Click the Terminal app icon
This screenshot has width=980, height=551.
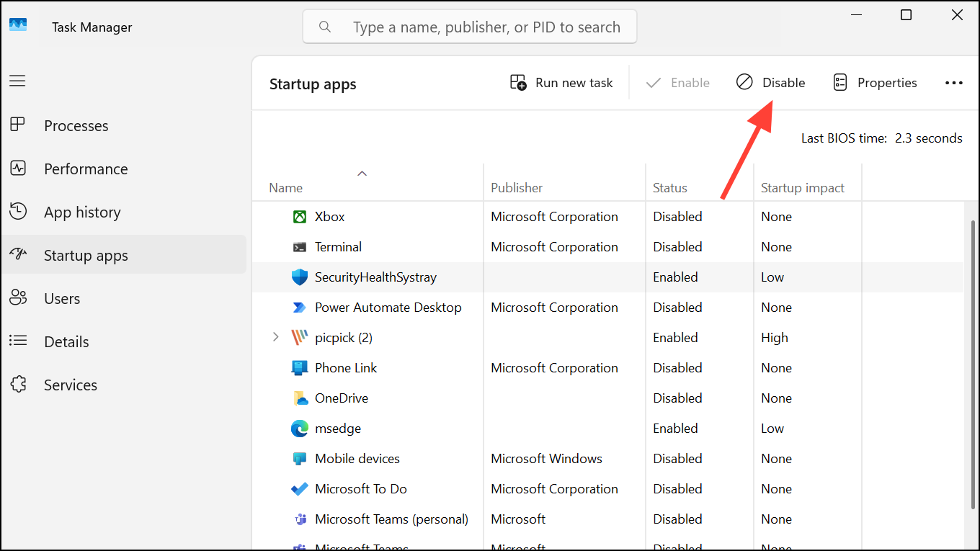(x=298, y=246)
